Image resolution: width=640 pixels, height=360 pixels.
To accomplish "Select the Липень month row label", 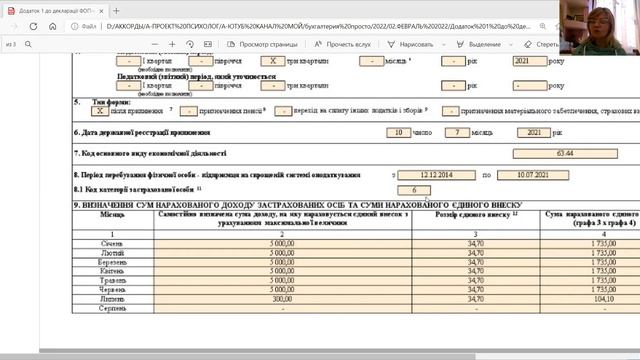I will 112,299.
